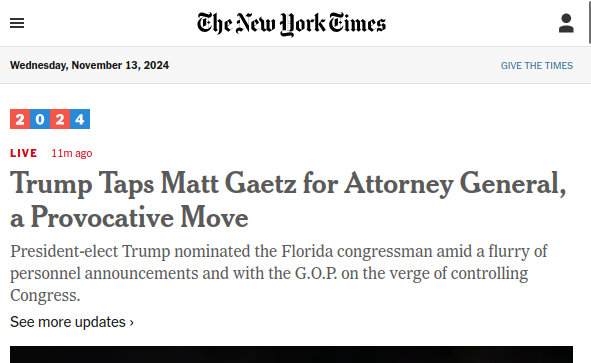This screenshot has height=363, width=591.
Task: Expand updates via the chevron arrow
Action: tap(132, 323)
